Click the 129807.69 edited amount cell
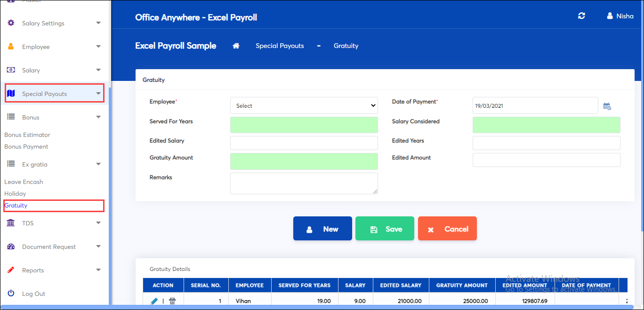The image size is (644, 310). point(525,301)
